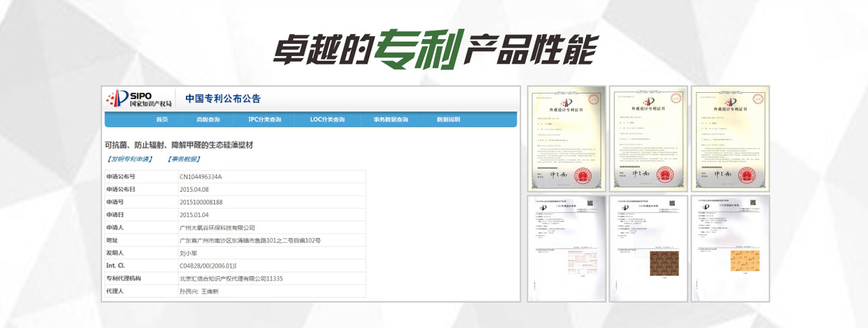Switch to 事务数据查询 in nav bar

tap(391, 120)
